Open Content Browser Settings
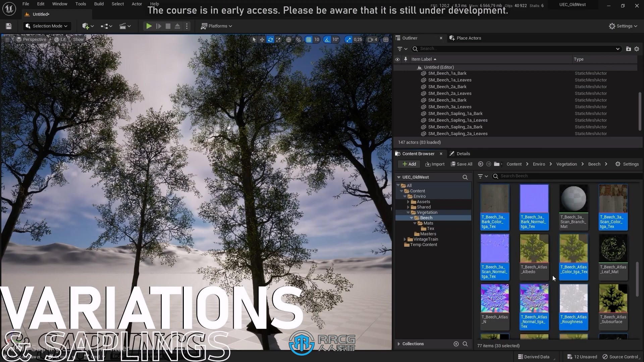644x362 pixels. (x=627, y=164)
